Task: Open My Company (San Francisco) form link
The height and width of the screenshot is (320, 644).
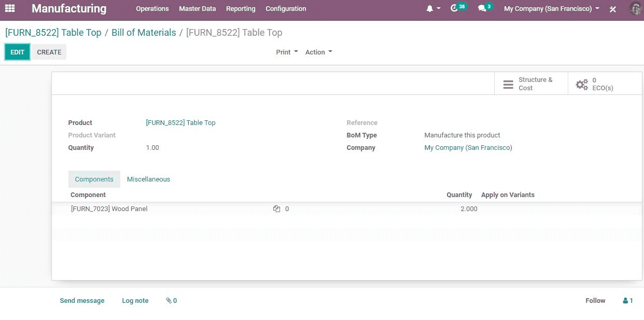Action: (468, 148)
